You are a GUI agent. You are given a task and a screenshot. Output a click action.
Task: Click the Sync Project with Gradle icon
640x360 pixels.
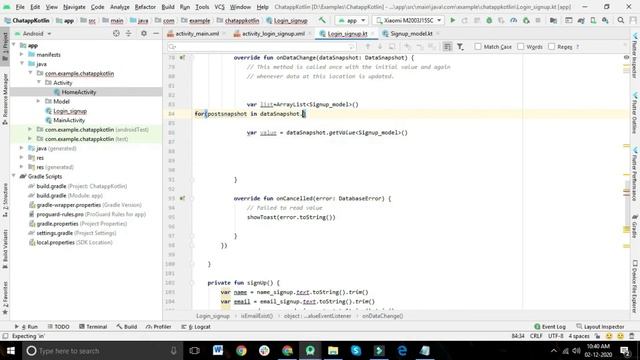click(581, 20)
